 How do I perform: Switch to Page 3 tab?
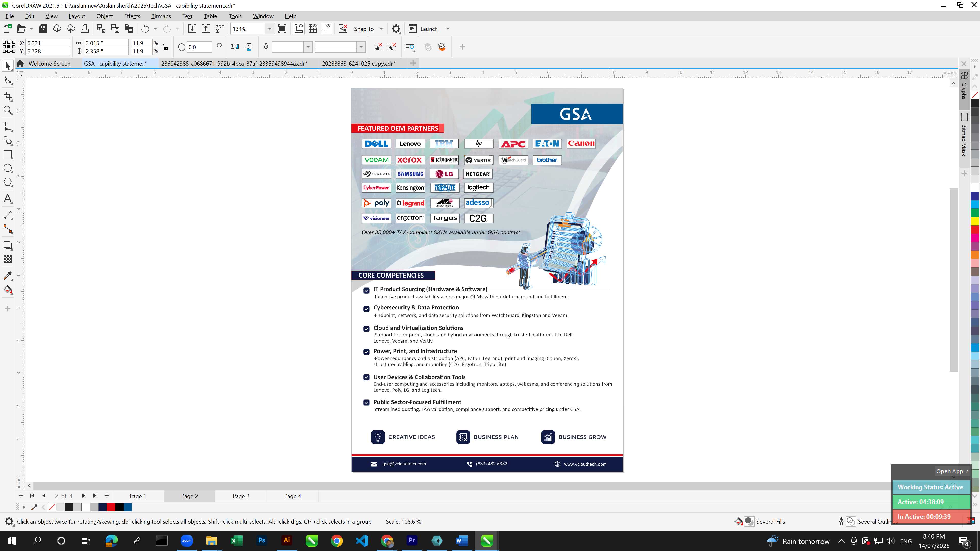point(241,496)
